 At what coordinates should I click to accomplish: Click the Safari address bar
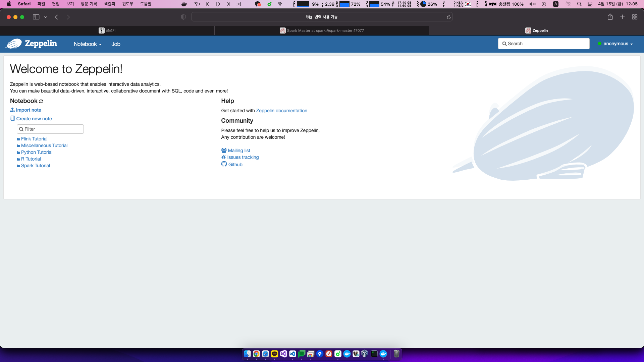tap(322, 17)
